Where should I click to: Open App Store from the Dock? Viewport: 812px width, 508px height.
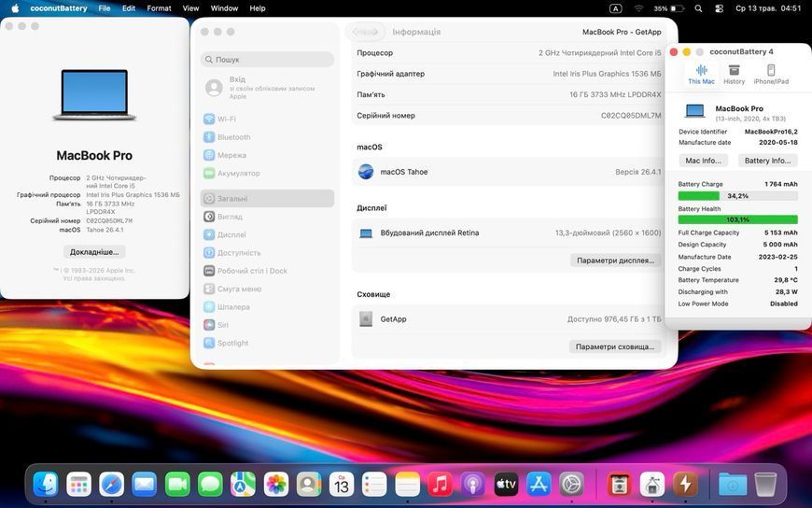pos(539,485)
